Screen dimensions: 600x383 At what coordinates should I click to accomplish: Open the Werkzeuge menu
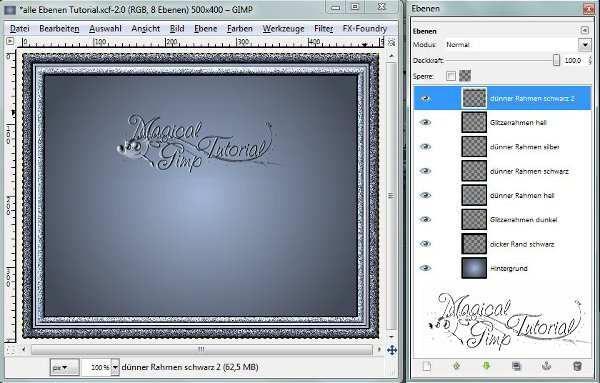click(x=284, y=29)
